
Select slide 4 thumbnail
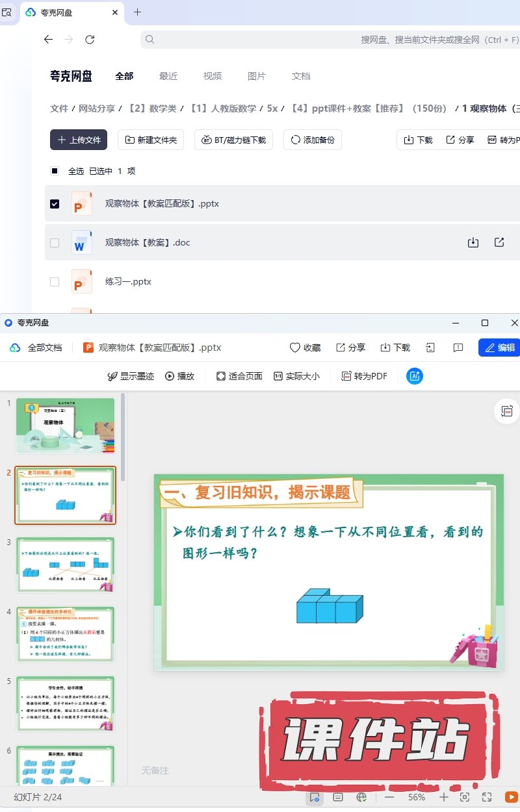pyautogui.click(x=65, y=635)
